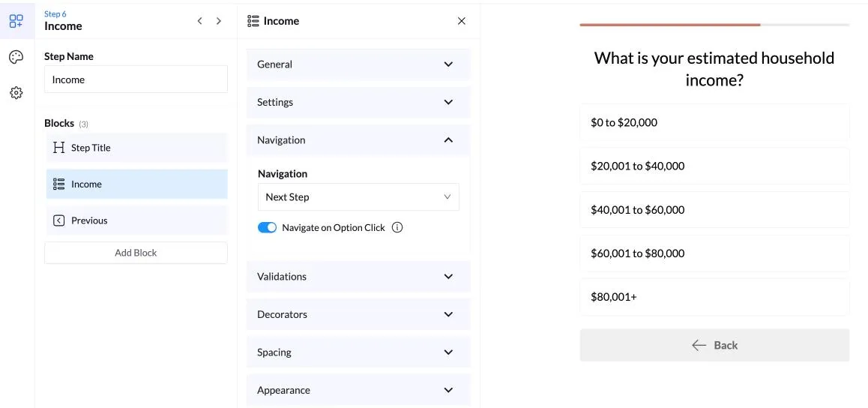Open the theme palette sidebar icon
868x408 pixels.
(x=16, y=57)
